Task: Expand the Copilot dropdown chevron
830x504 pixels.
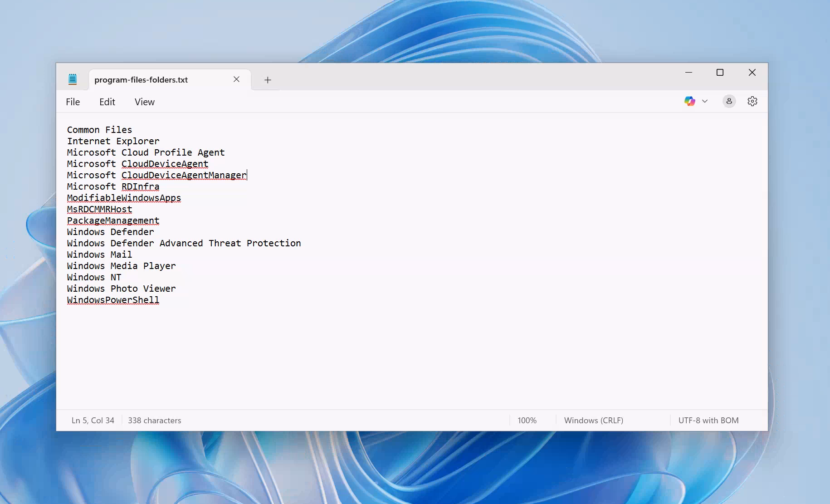Action: click(x=705, y=101)
